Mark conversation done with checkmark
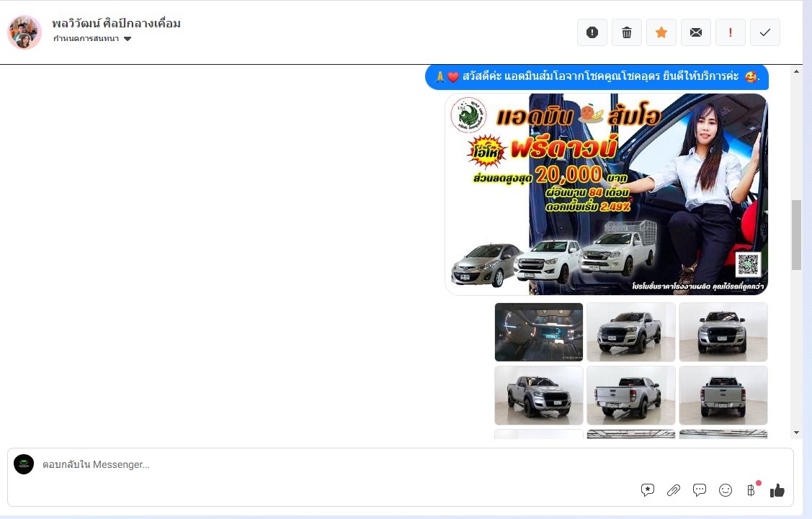 point(765,32)
